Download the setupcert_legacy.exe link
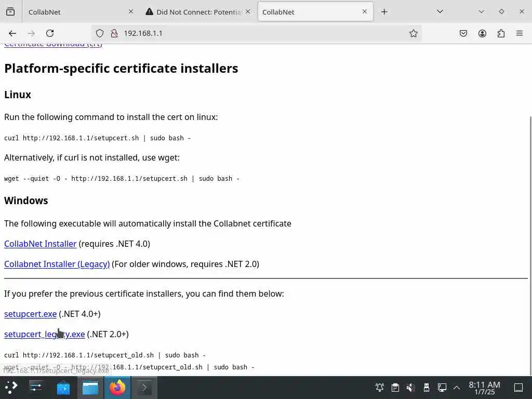 click(x=45, y=335)
